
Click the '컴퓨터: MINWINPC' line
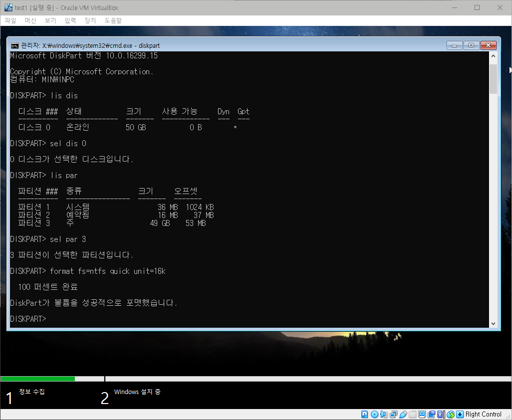click(42, 79)
